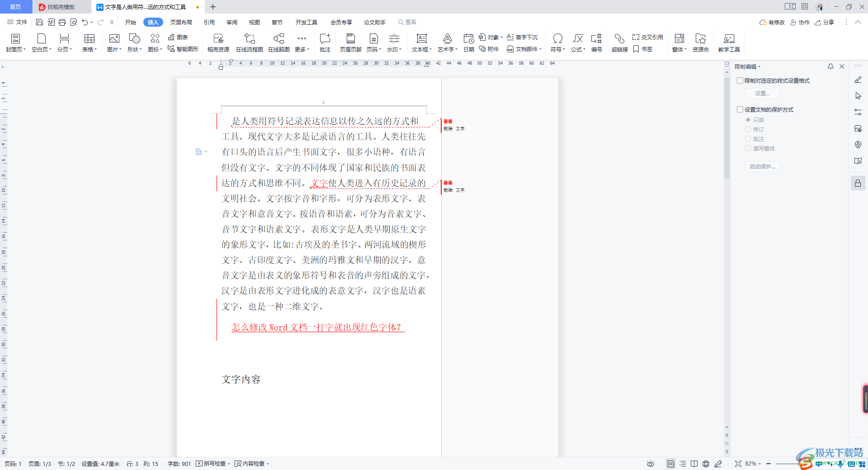Insert a Text Box (文本框)
Screen dimensions: 868x470
coord(422,43)
